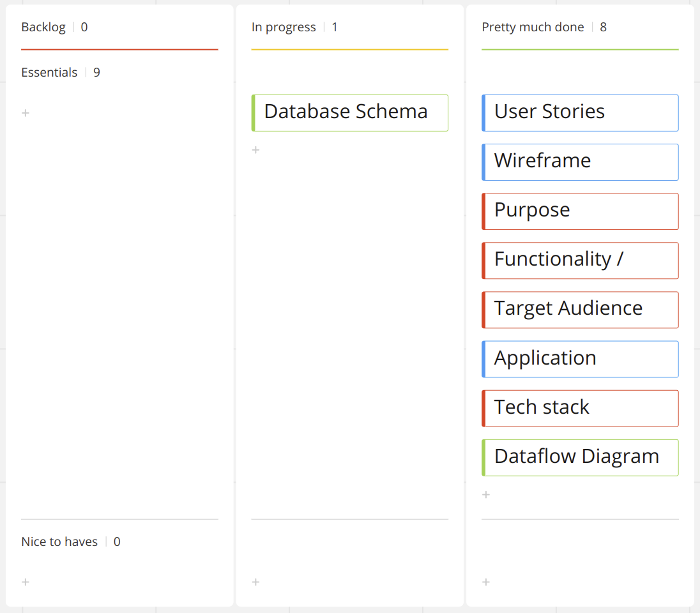Click plus icon below Dataflow Diagram card

tap(486, 495)
